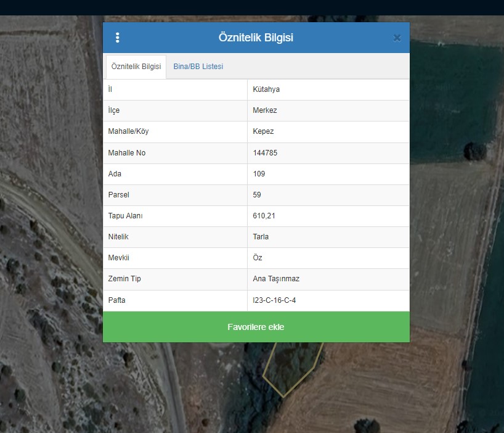Click the Ada value 109
504x433 pixels.
point(259,174)
